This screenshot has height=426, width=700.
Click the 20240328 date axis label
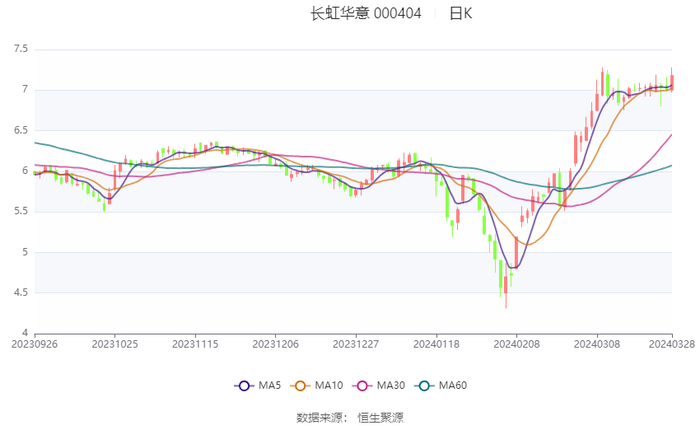[x=672, y=344]
